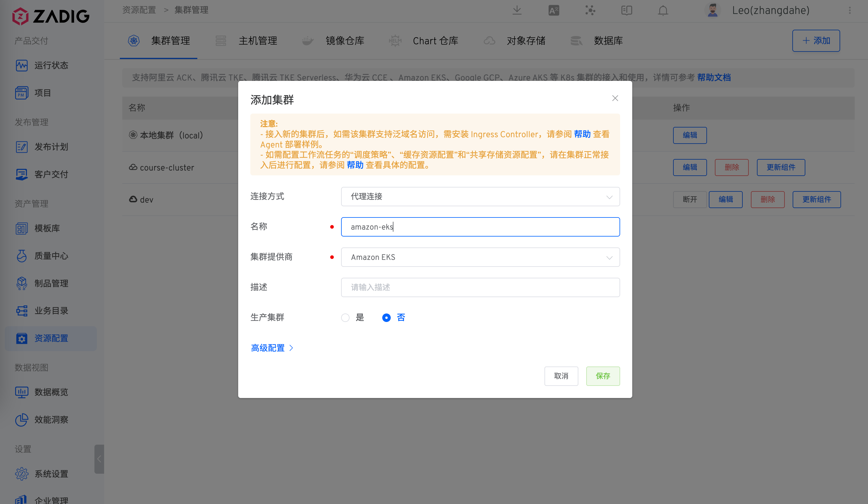Open the 帮助 link about 具体的配置
The width and height of the screenshot is (868, 504).
click(x=355, y=165)
